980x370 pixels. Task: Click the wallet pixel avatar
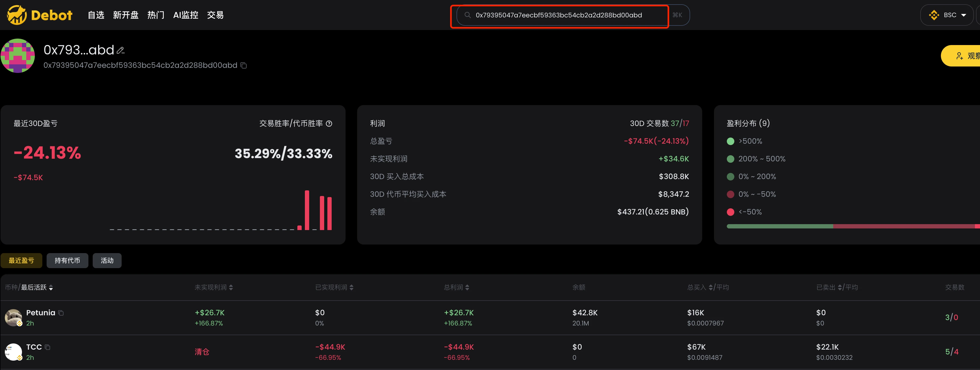pyautogui.click(x=17, y=56)
